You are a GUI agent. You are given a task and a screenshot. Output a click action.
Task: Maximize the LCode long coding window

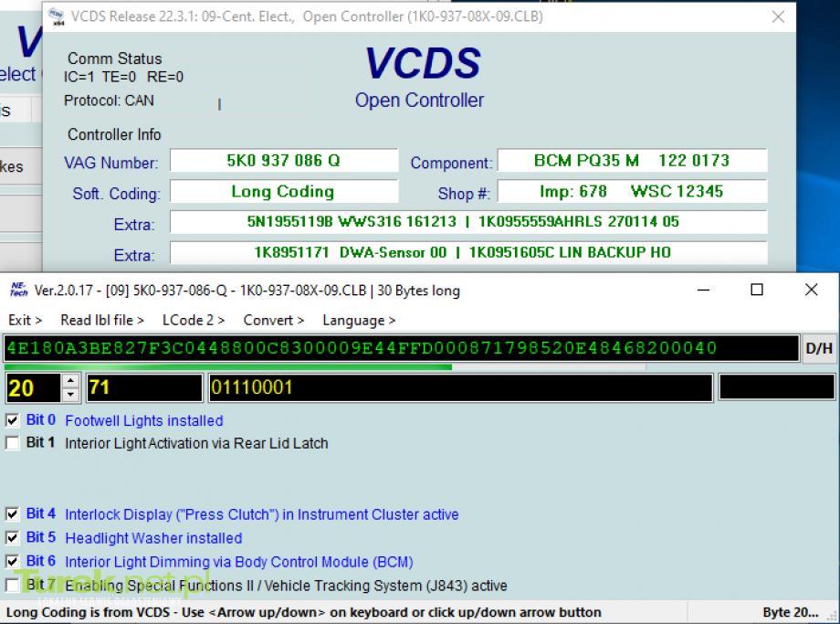pyautogui.click(x=756, y=290)
